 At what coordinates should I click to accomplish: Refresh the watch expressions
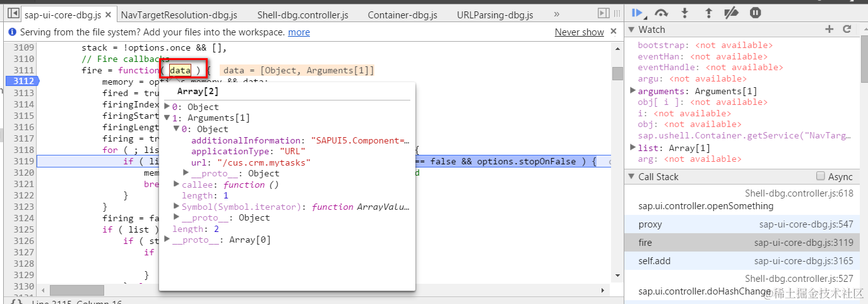click(847, 29)
